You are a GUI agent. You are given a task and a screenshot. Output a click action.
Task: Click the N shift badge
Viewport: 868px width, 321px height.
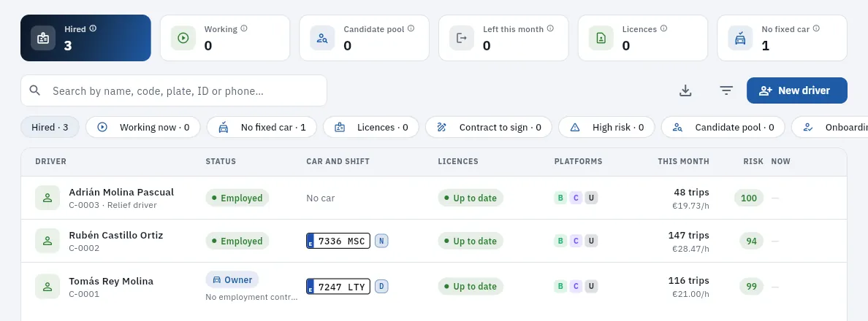click(381, 241)
